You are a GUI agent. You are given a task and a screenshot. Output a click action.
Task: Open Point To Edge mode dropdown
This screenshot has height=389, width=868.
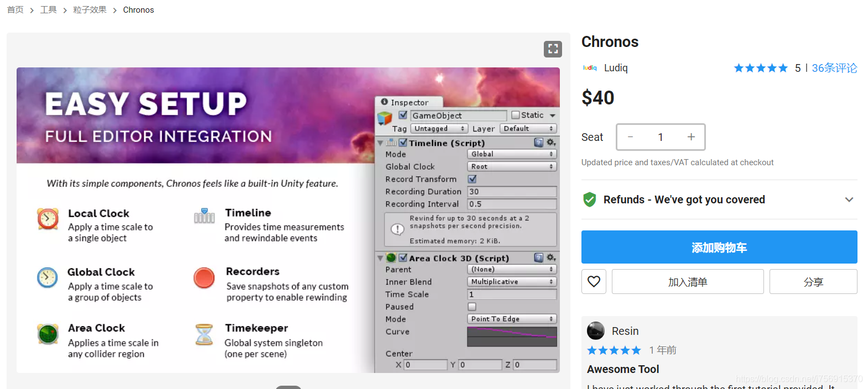512,319
